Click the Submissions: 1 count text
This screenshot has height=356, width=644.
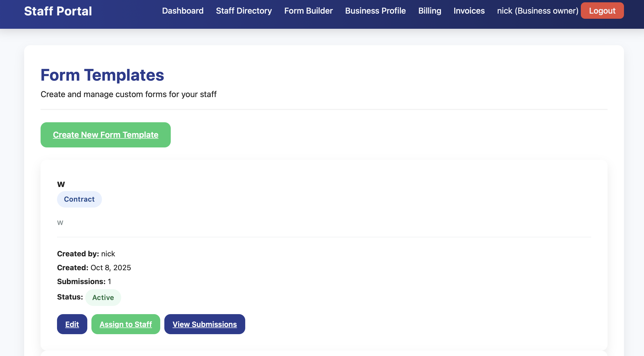tap(84, 282)
